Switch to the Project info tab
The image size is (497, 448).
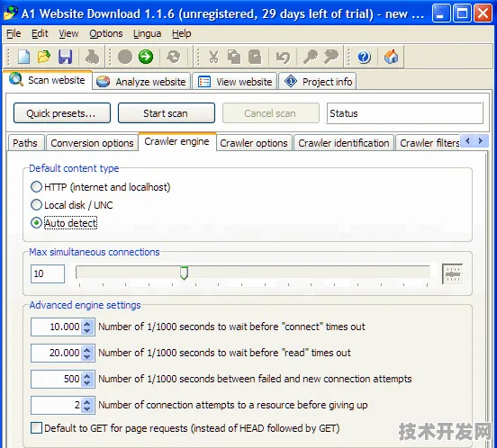click(318, 82)
